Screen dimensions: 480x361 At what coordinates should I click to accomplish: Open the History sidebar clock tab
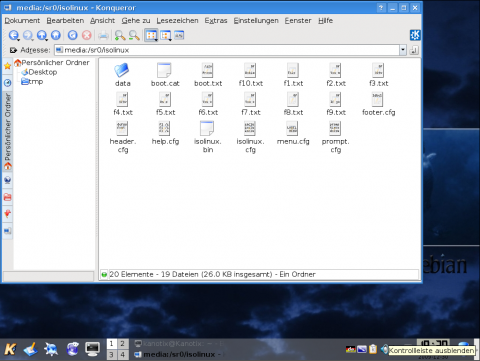(x=7, y=82)
